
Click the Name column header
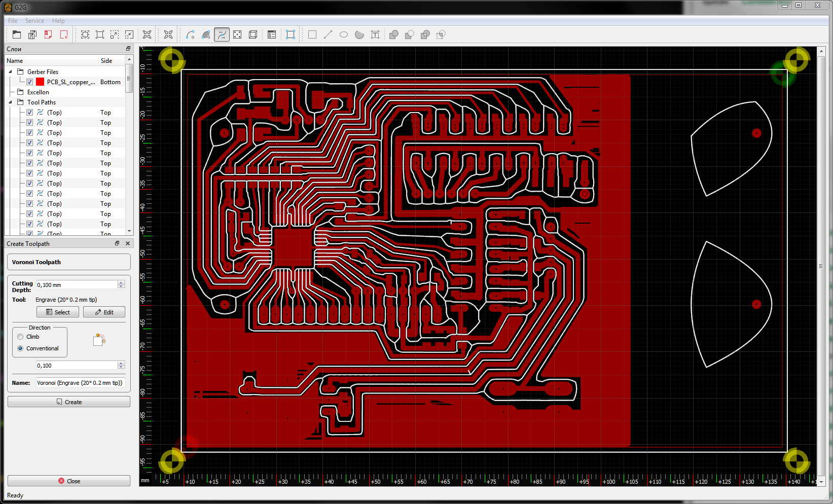(52, 61)
